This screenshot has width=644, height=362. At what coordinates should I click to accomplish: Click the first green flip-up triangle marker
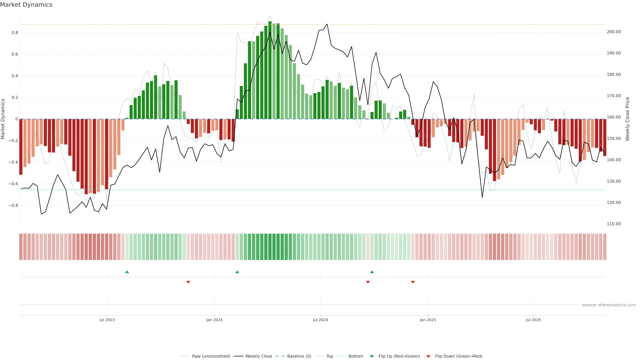[127, 272]
